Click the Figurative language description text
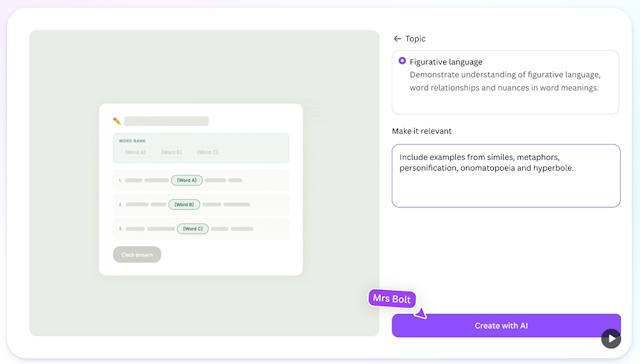640x364 pixels. click(x=505, y=81)
